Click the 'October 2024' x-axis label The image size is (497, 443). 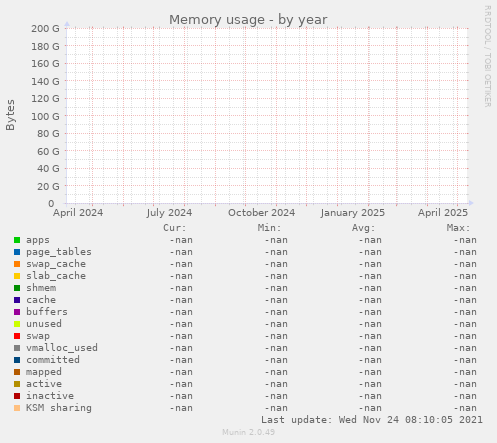[x=262, y=213]
